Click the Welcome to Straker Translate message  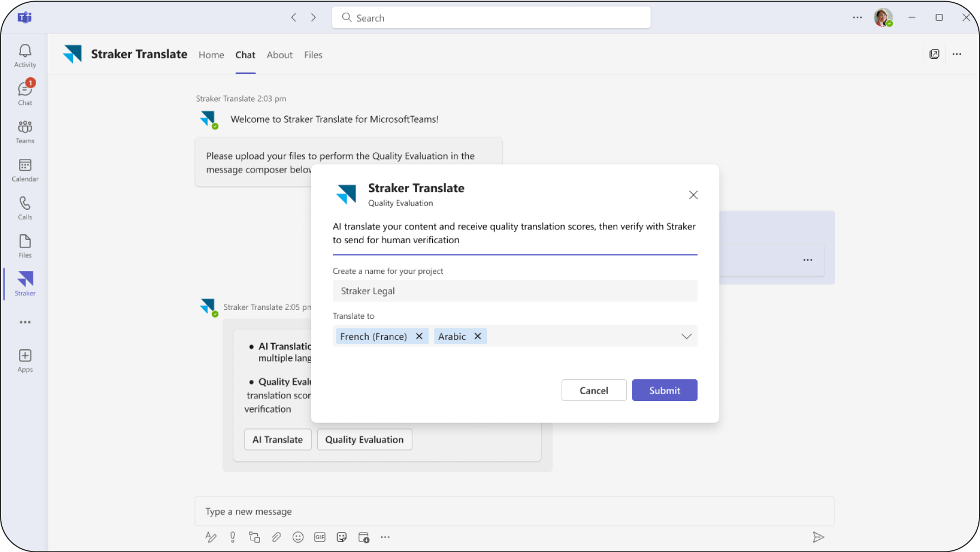coord(334,119)
